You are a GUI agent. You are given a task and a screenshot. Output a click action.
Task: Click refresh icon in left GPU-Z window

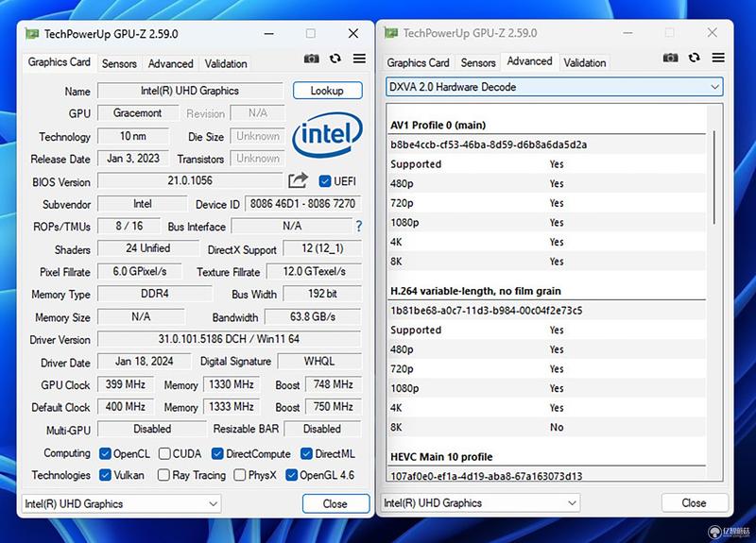point(335,59)
